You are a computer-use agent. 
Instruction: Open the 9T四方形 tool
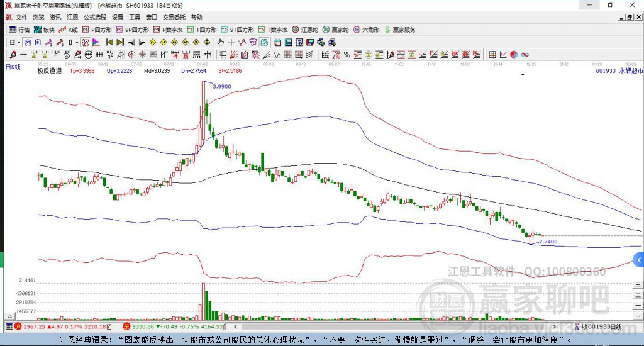click(x=237, y=30)
